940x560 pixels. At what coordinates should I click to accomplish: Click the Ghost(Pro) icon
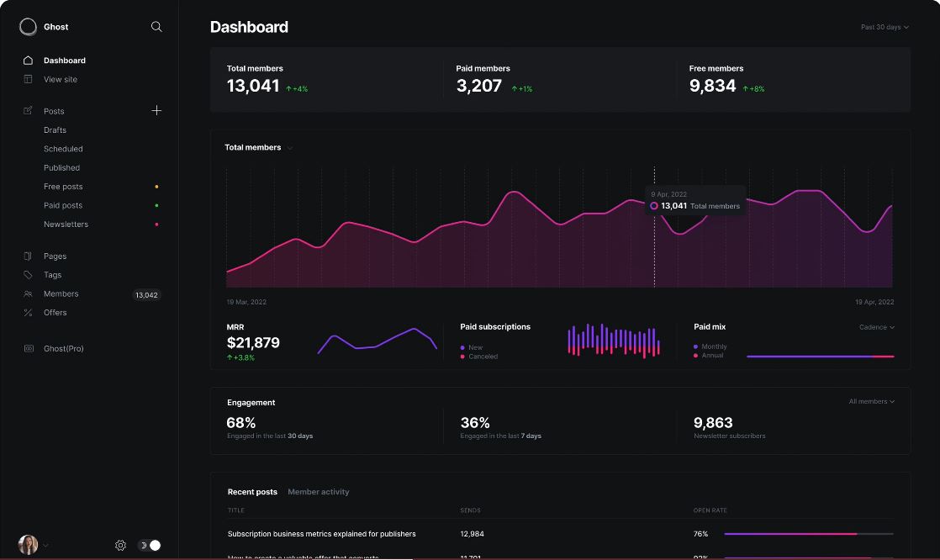(29, 348)
